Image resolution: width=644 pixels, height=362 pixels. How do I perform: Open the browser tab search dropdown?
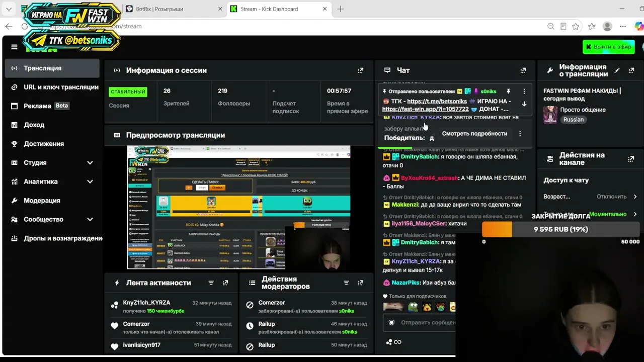(x=9, y=9)
